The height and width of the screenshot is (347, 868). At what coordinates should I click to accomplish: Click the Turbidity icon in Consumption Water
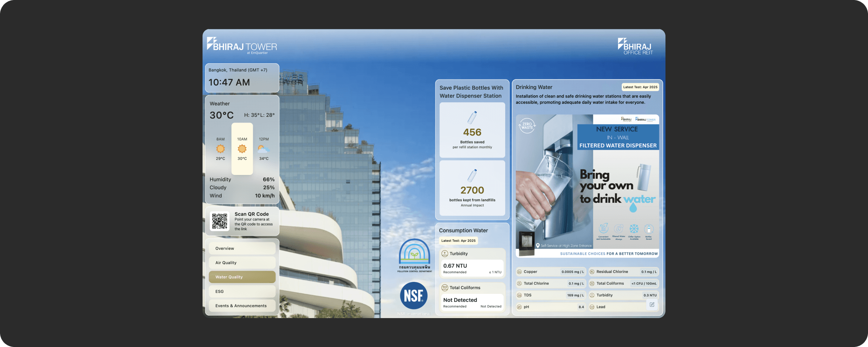(445, 254)
